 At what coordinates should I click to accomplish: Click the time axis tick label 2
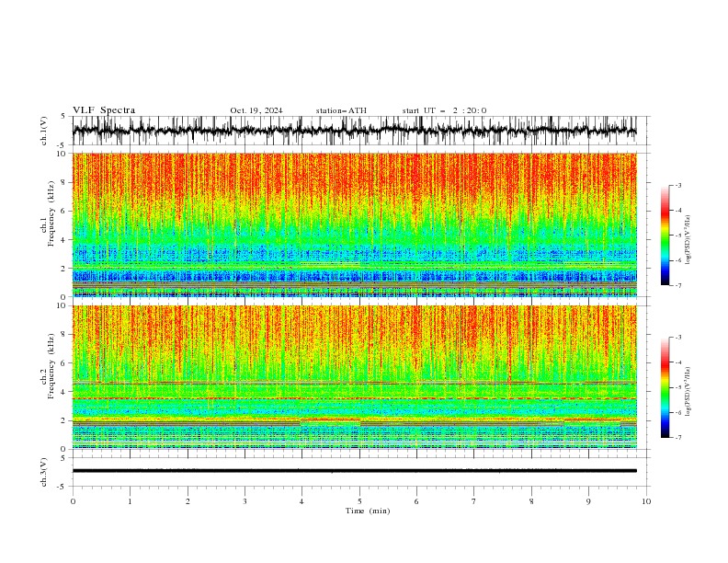pos(188,501)
